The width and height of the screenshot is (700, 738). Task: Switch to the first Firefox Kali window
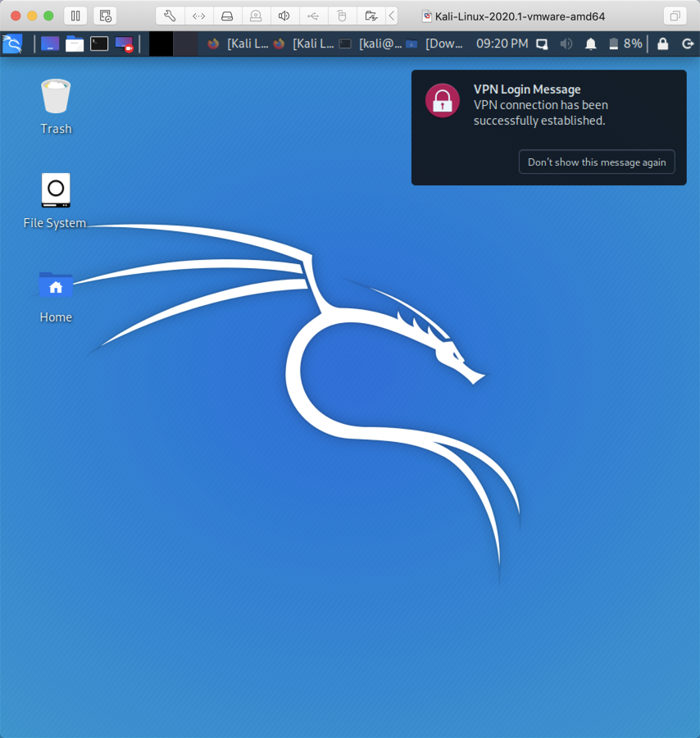coord(238,43)
